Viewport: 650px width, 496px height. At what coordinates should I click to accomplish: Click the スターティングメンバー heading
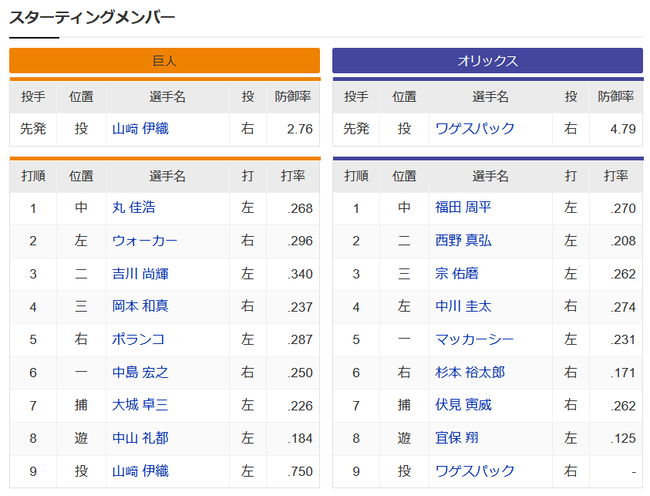click(x=92, y=18)
